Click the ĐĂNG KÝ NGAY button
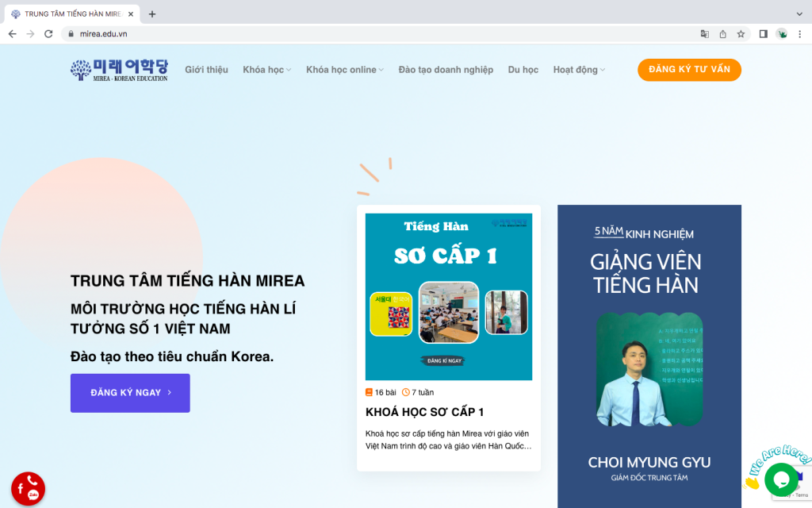812x508 pixels. click(x=130, y=393)
